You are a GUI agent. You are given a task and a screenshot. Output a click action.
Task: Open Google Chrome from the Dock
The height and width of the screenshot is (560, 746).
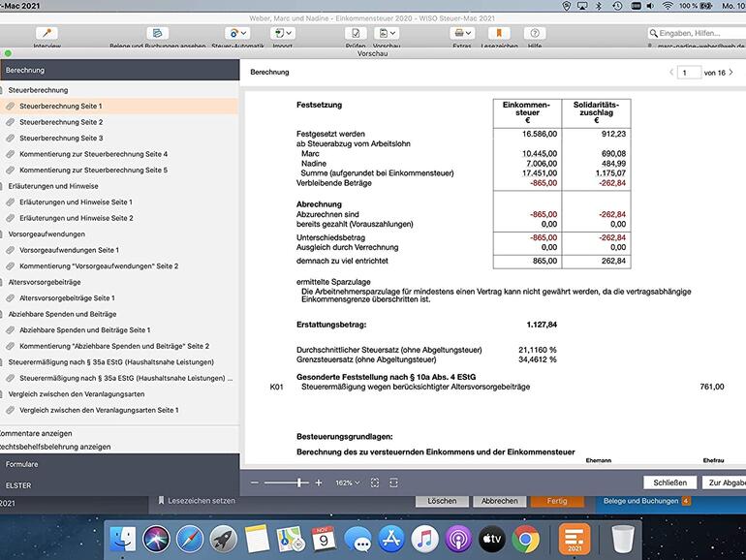[526, 539]
